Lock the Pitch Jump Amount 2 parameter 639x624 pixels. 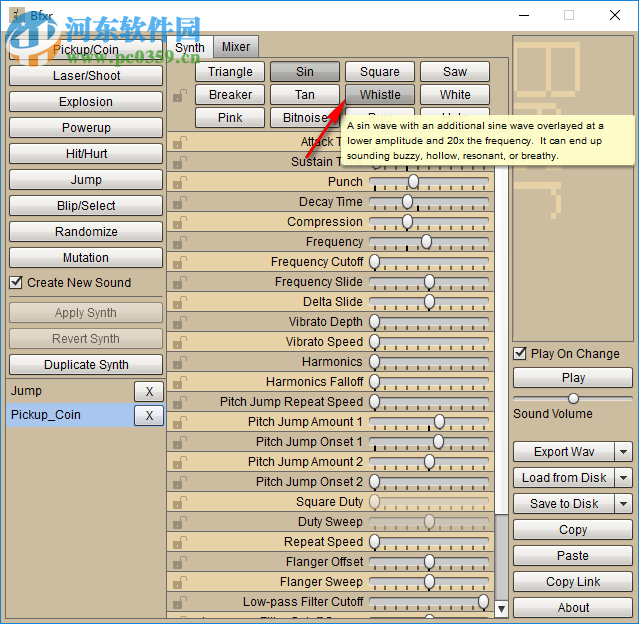[x=180, y=462]
